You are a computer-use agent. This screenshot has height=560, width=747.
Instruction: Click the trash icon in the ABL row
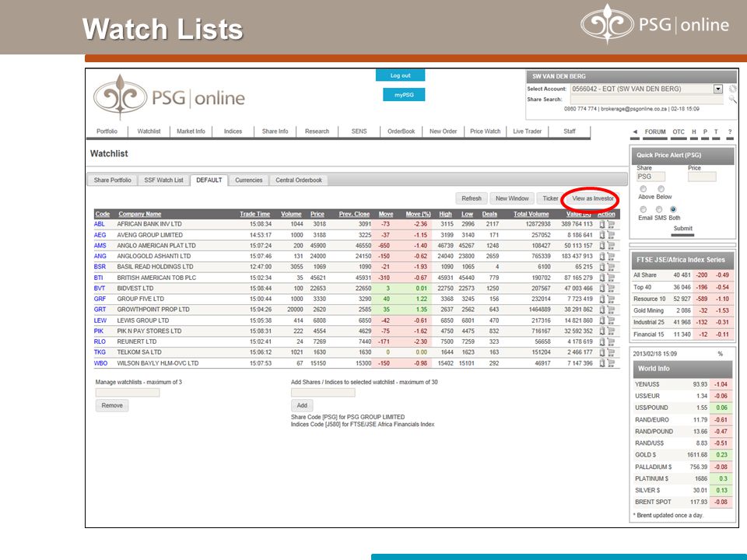click(x=602, y=224)
